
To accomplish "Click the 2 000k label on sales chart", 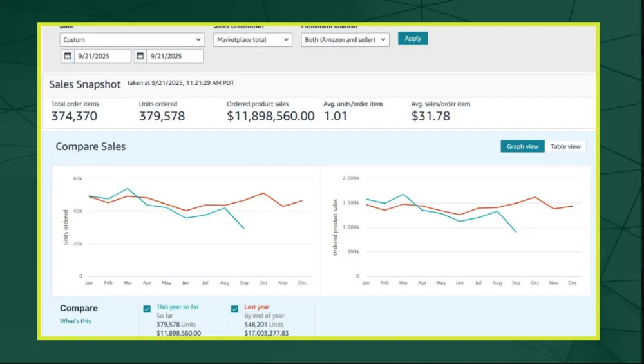I will [x=351, y=178].
